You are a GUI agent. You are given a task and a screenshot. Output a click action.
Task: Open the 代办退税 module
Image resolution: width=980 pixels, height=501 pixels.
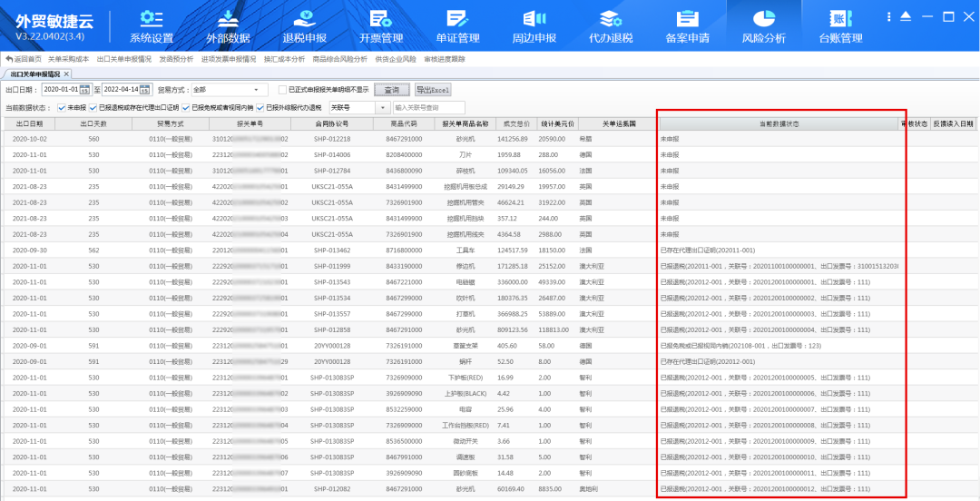click(611, 25)
